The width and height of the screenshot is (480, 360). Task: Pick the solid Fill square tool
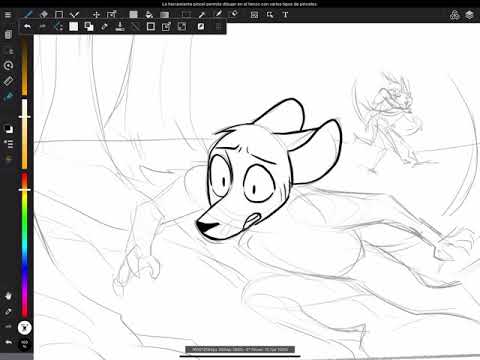click(x=133, y=14)
